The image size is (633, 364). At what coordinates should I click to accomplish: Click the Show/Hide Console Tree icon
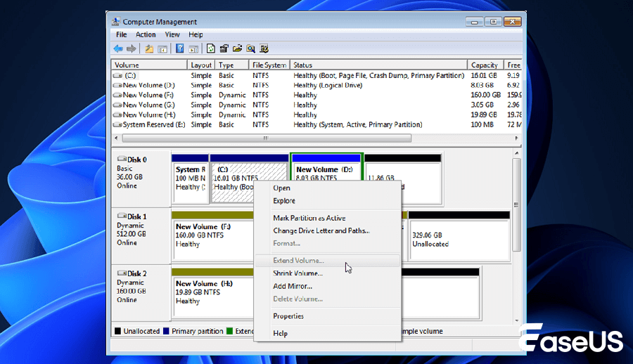[162, 48]
